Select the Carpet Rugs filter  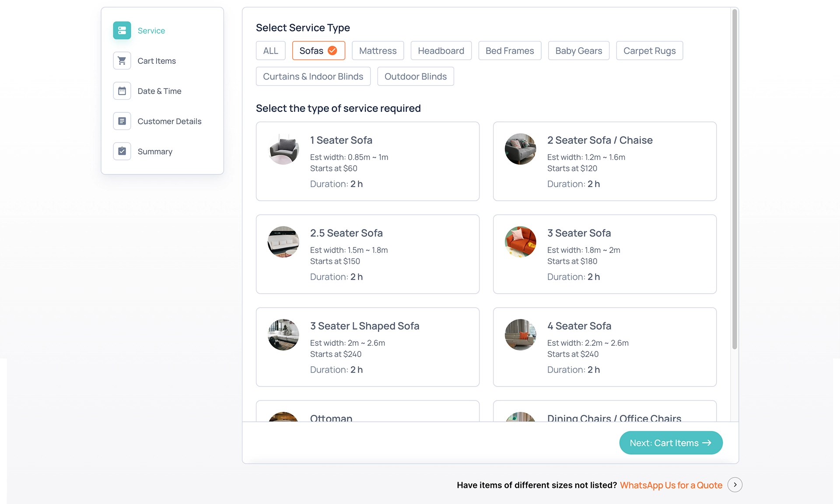650,51
